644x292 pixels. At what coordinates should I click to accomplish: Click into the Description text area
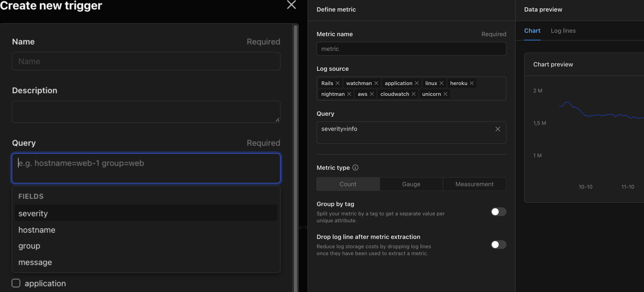click(x=146, y=112)
